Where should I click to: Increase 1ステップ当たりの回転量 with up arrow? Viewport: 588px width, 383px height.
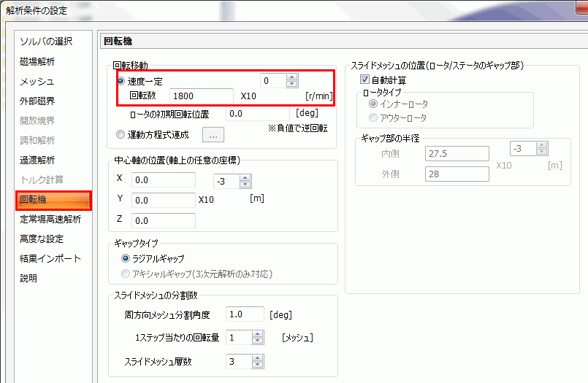coord(257,334)
